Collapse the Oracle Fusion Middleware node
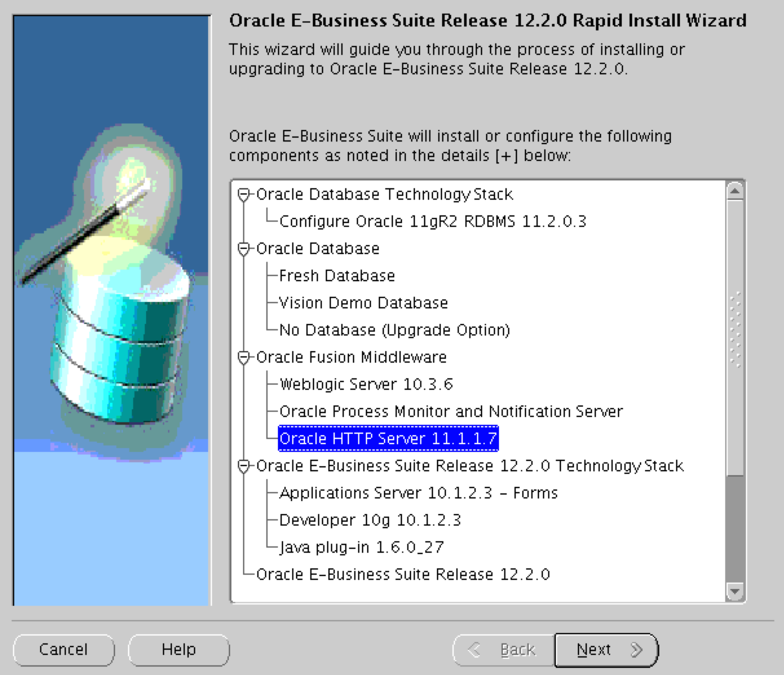Image resolution: width=784 pixels, height=675 pixels. 244,358
